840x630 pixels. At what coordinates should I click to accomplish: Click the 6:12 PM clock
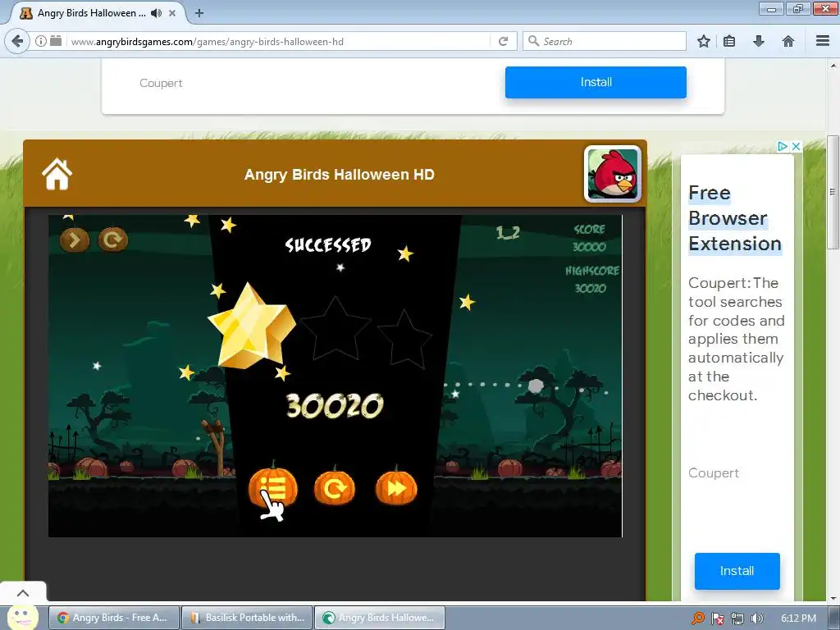[798, 619]
